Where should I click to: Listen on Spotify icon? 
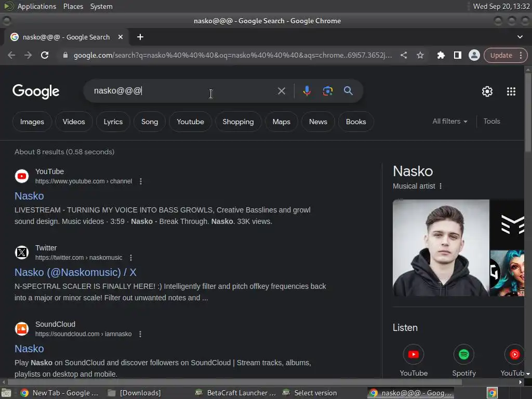pyautogui.click(x=464, y=354)
